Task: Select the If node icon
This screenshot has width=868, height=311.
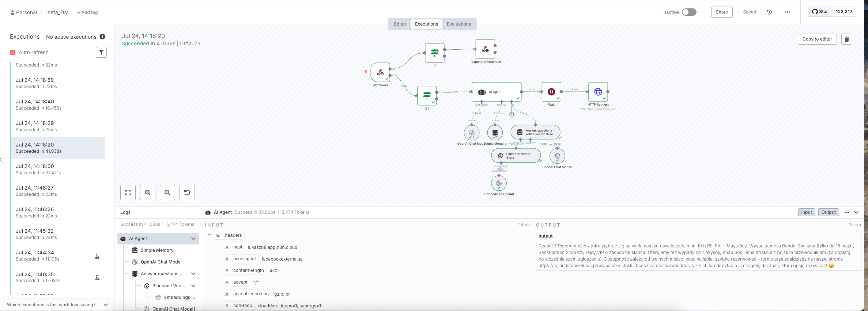Action: click(x=435, y=53)
